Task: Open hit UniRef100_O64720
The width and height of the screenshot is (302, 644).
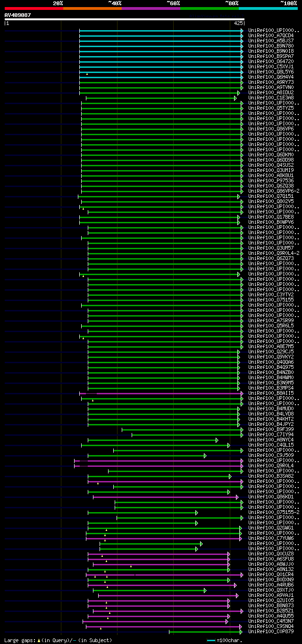Action: pos(271,61)
